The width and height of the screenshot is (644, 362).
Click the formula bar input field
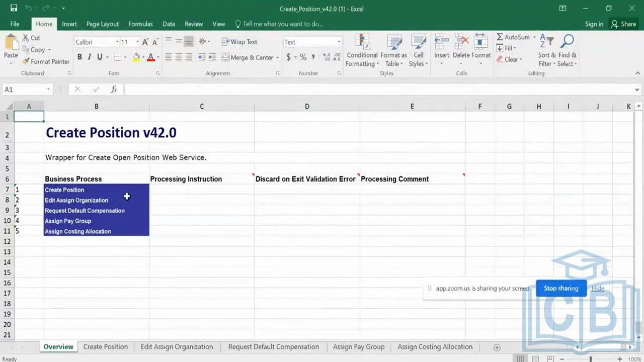click(x=377, y=89)
